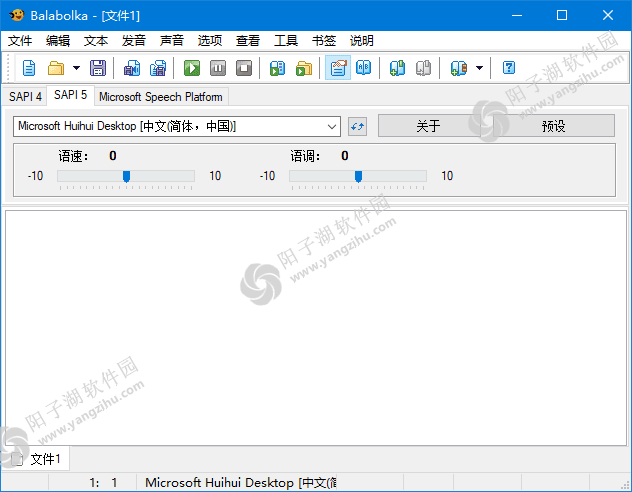Minimize the Balabolka window

click(517, 15)
